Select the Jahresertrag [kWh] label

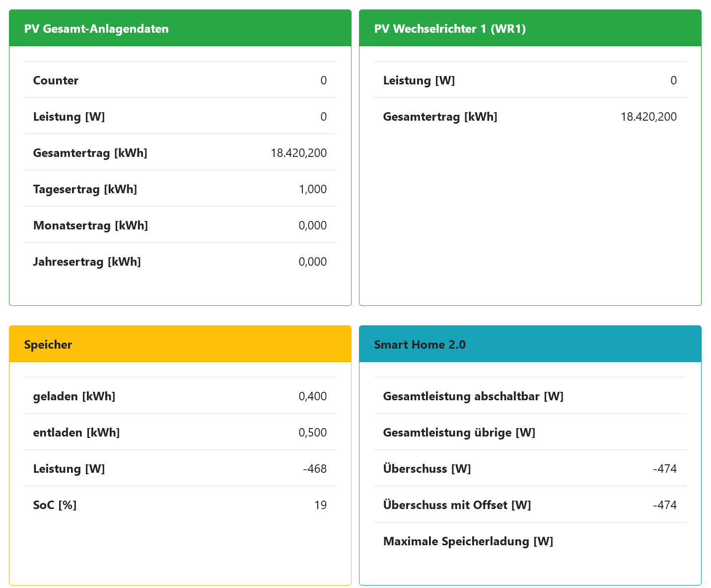point(87,262)
